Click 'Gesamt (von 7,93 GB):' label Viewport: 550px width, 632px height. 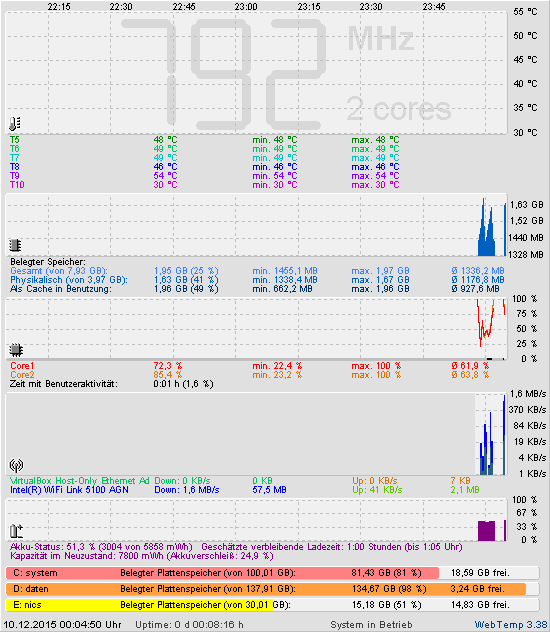59,270
